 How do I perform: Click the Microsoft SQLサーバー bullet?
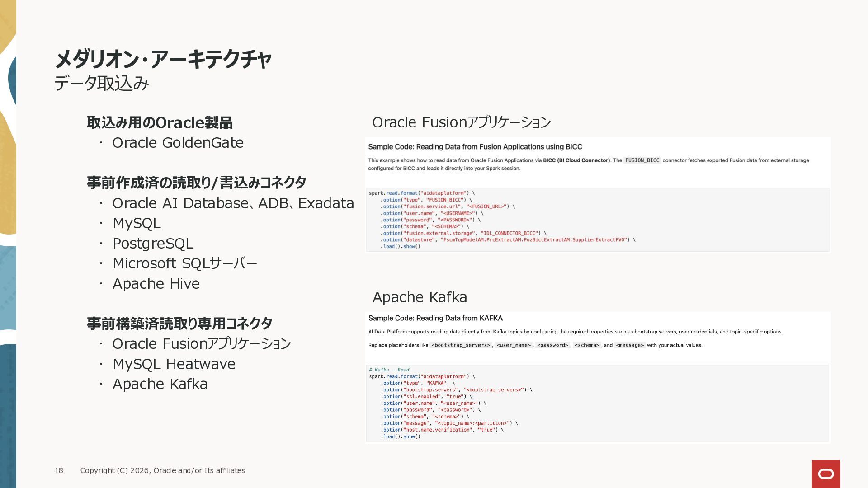coord(184,263)
